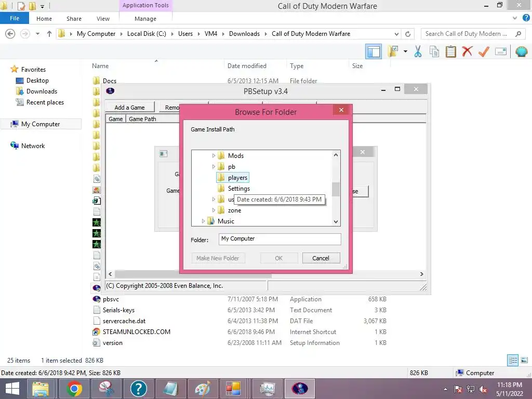This screenshot has height=399, width=532.
Task: Select the players folder in tree
Action: tap(237, 178)
